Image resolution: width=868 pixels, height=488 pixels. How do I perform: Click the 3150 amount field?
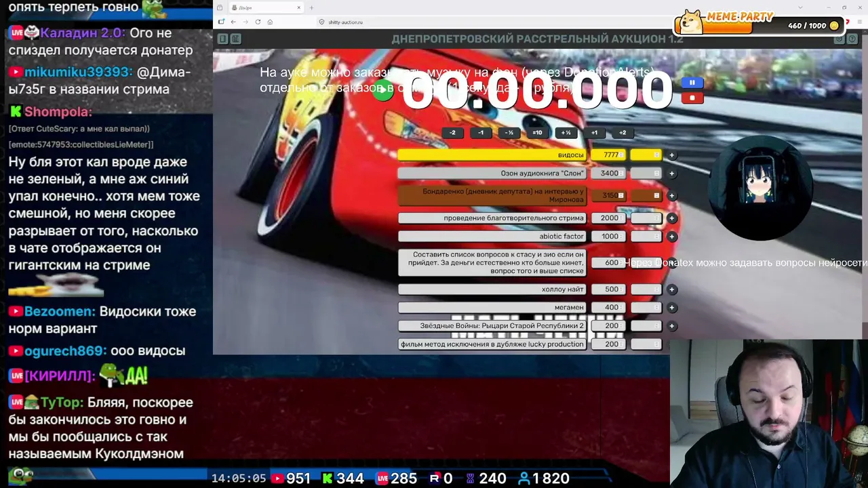coord(609,196)
